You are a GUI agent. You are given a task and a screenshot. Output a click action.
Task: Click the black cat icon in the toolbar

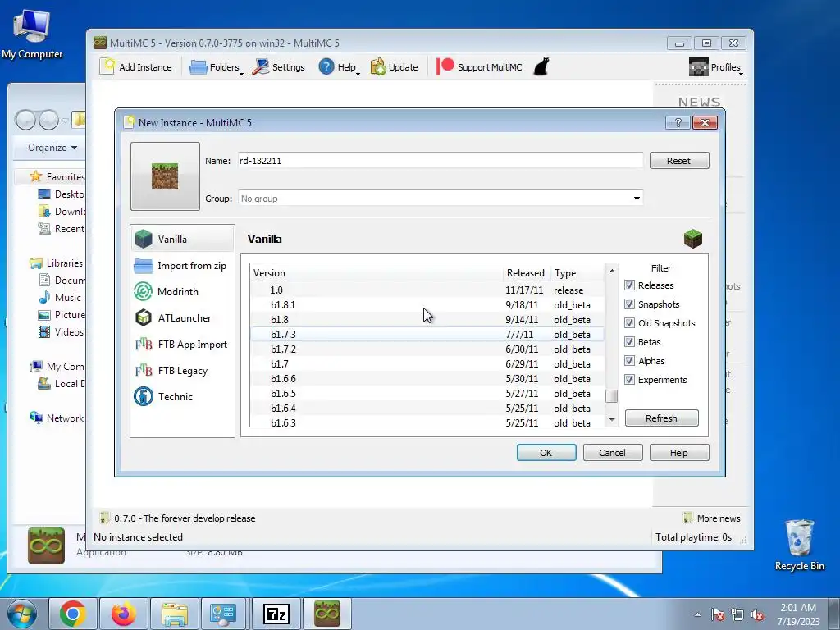(541, 67)
